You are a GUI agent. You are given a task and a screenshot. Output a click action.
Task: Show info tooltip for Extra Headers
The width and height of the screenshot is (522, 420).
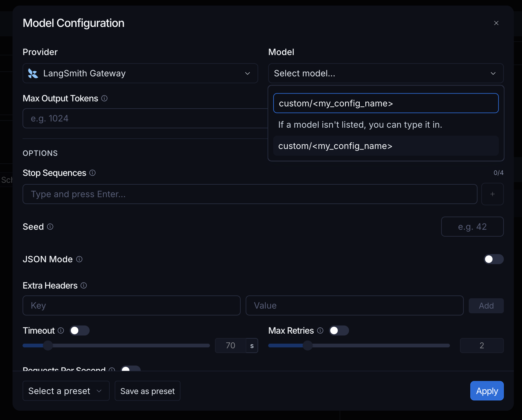(x=84, y=285)
